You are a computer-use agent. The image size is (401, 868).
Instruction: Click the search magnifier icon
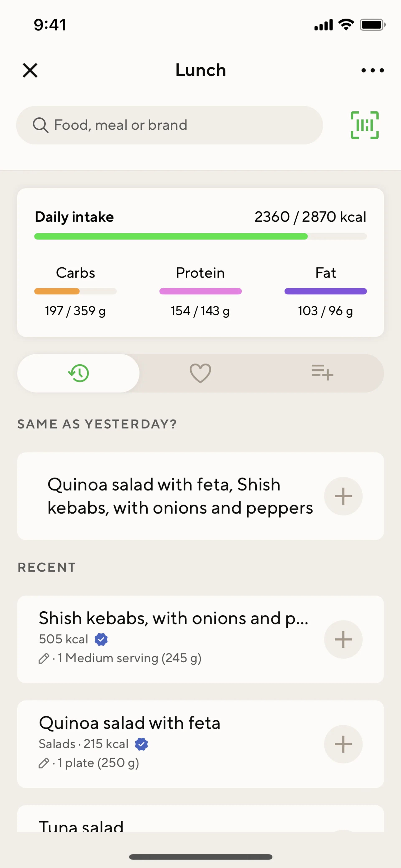(x=41, y=125)
